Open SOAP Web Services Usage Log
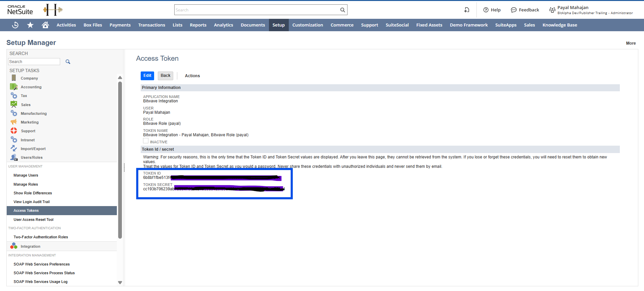 (x=41, y=282)
